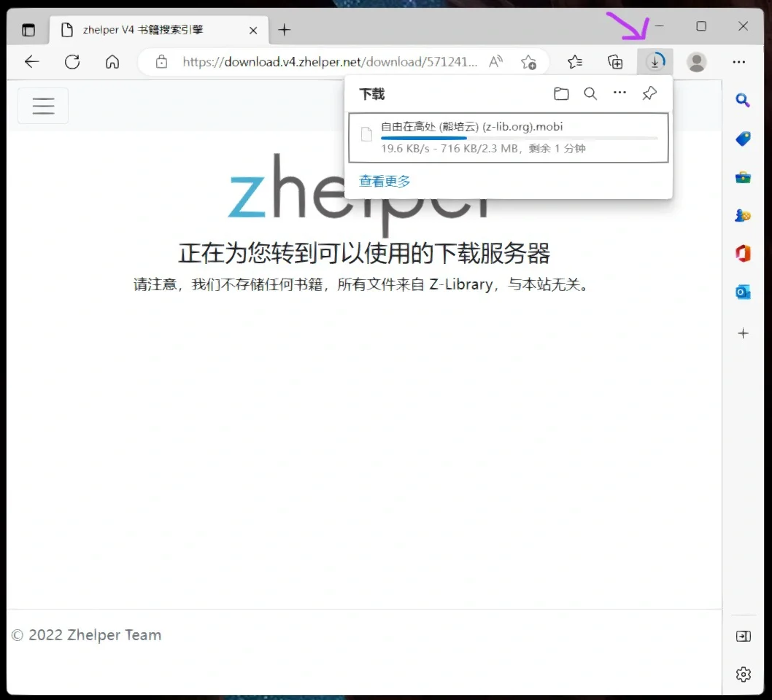Screen dimensions: 772x700
Task: Open more options in downloads panel
Action: coord(620,93)
